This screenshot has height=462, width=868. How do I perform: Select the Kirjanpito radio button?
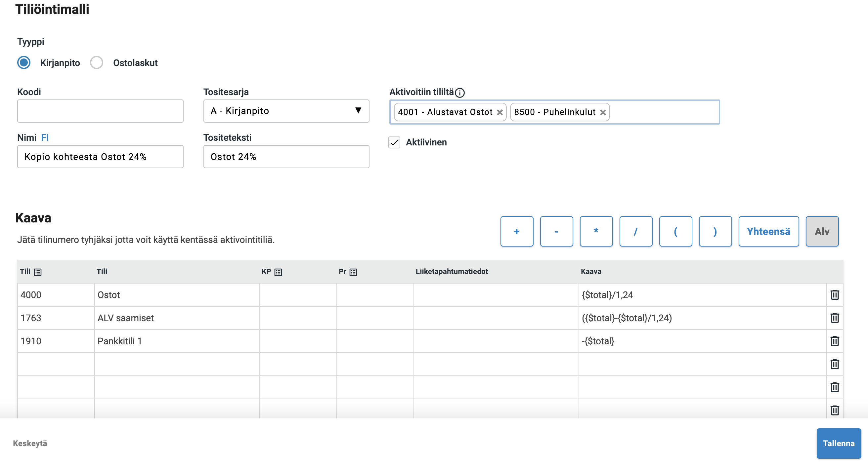(24, 63)
